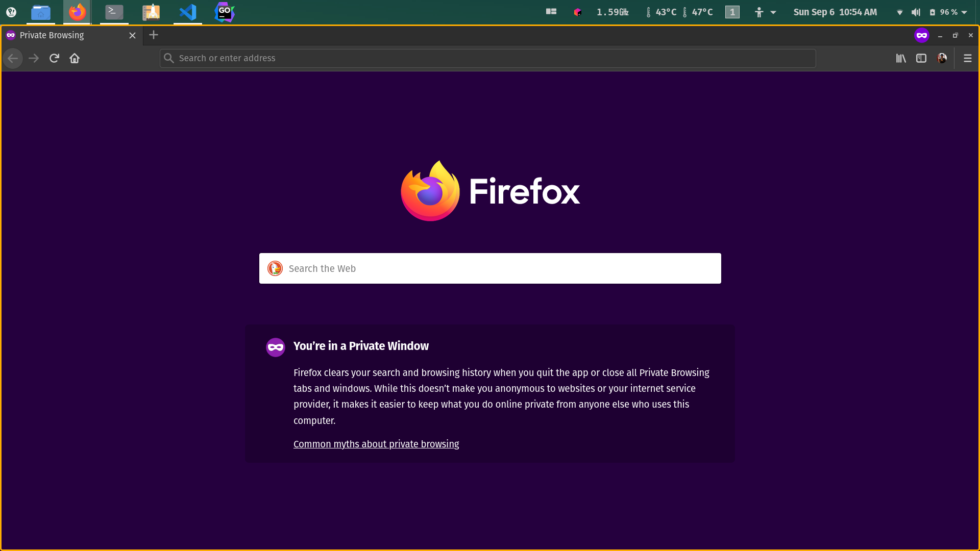Toggle the sidebars icon
This screenshot has height=551, width=980.
pos(921,58)
